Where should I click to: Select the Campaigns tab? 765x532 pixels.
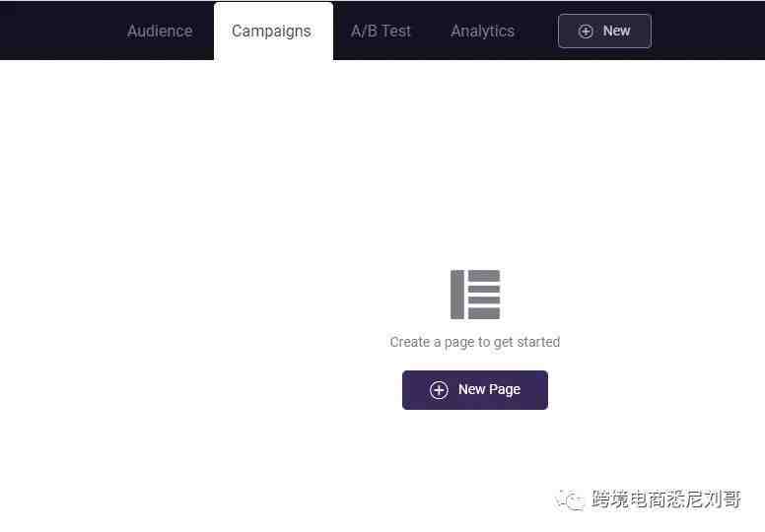point(273,32)
